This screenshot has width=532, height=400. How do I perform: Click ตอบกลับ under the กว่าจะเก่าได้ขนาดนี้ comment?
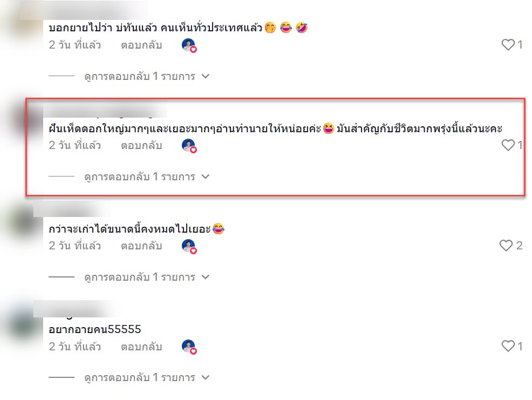pyautogui.click(x=141, y=246)
